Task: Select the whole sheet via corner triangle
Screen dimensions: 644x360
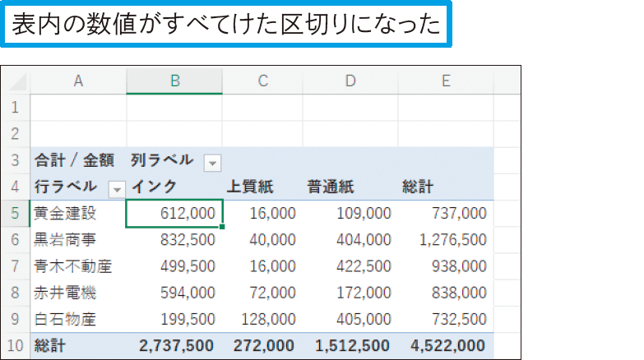Action: (x=16, y=81)
